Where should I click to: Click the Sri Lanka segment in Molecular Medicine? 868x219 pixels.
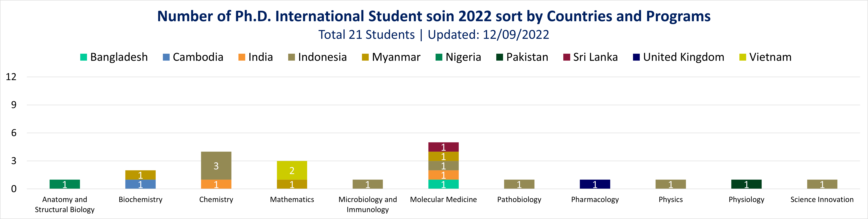tap(443, 147)
